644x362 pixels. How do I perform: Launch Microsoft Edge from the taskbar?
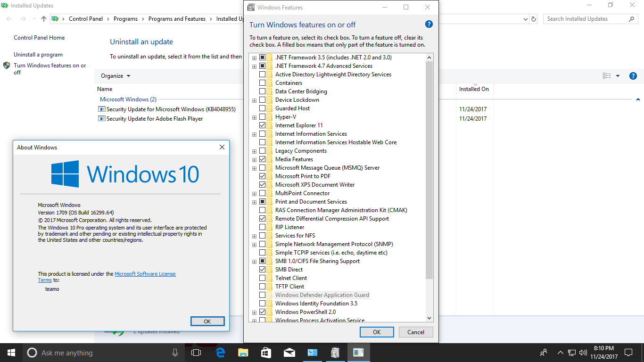pos(220,353)
